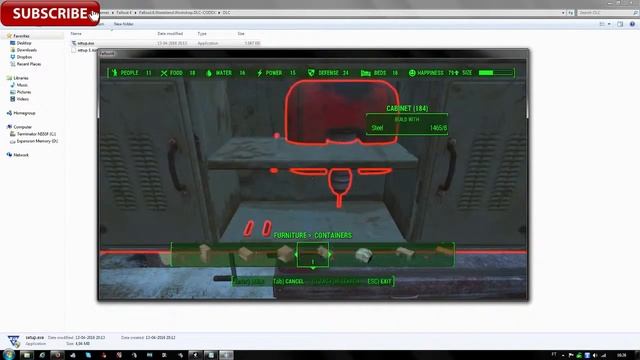Click Tab) Cancel in the game menu
Viewport: 640px width, 360px height.
(x=288, y=282)
